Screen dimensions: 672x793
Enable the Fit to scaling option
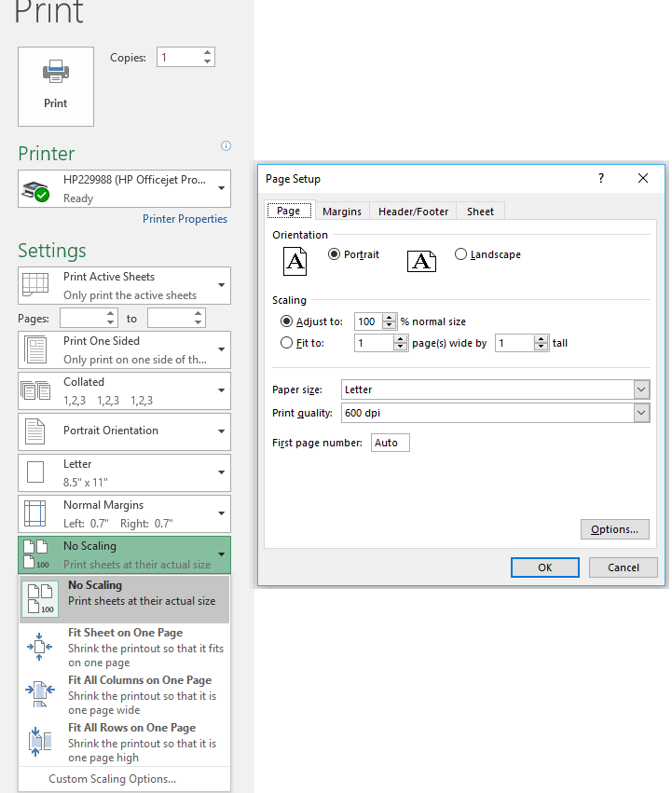(x=287, y=343)
